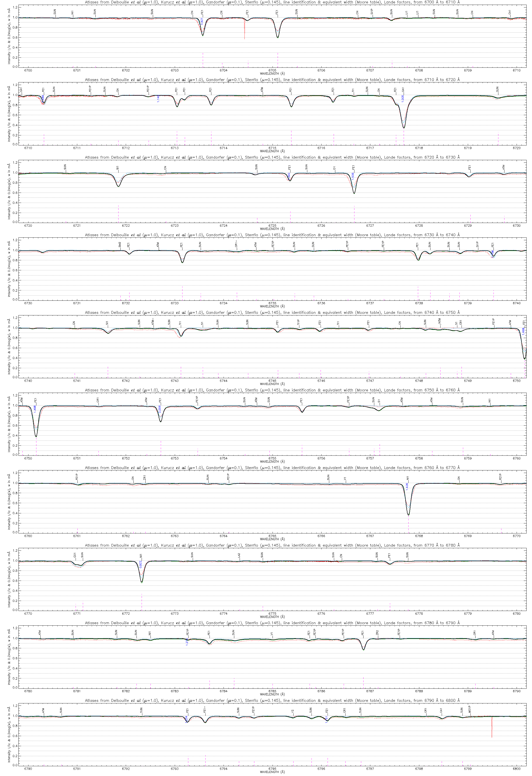
Task: Click the 6745 wavelength tick label
Action: point(272,381)
